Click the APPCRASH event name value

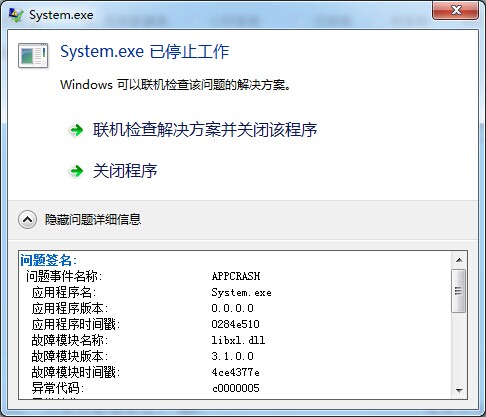click(x=236, y=276)
